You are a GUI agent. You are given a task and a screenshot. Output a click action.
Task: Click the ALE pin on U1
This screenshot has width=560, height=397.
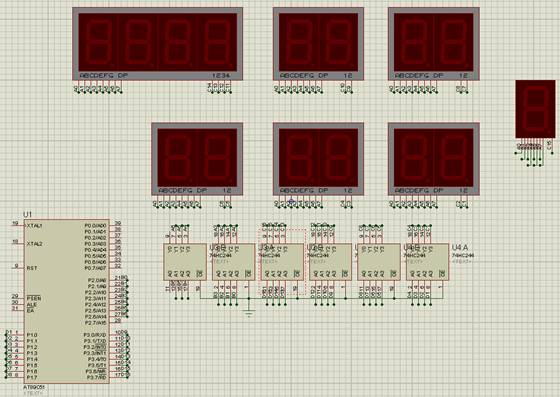point(31,305)
